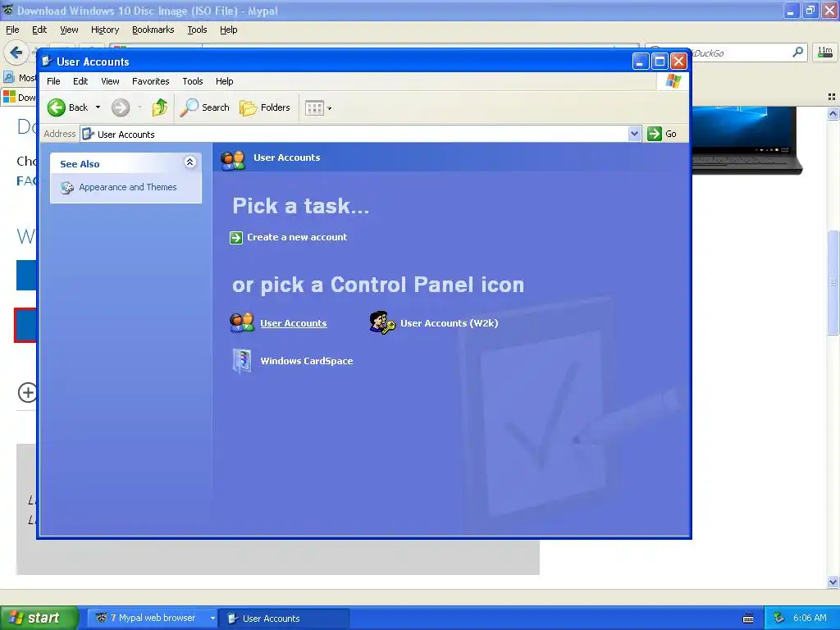Screen dimensions: 840x630
Task: Open the Back history dropdown arrow
Action: point(98,107)
